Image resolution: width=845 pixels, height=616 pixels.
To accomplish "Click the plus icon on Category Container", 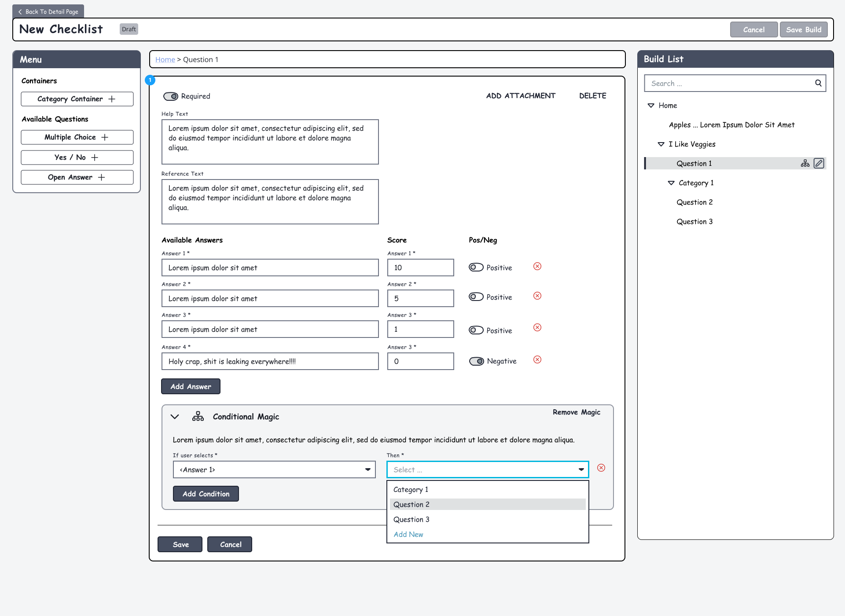I will (x=112, y=99).
